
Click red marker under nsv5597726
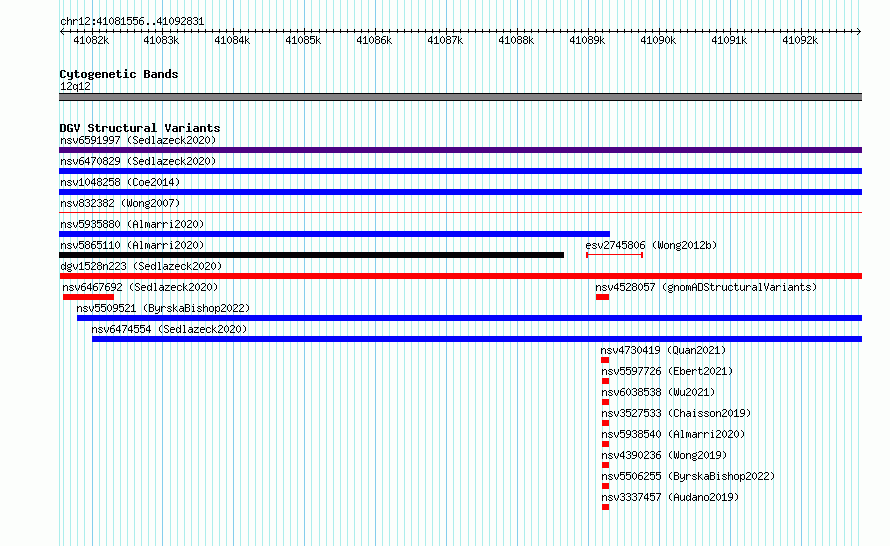[x=606, y=381]
